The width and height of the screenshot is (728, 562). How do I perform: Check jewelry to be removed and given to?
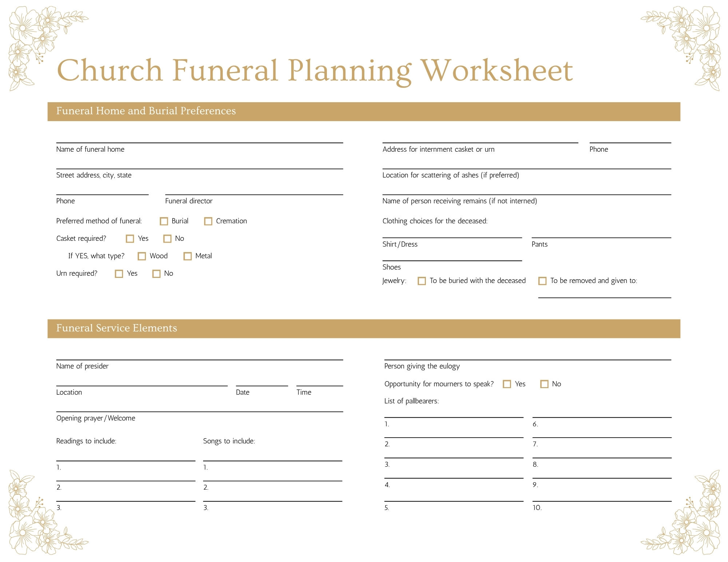point(542,281)
